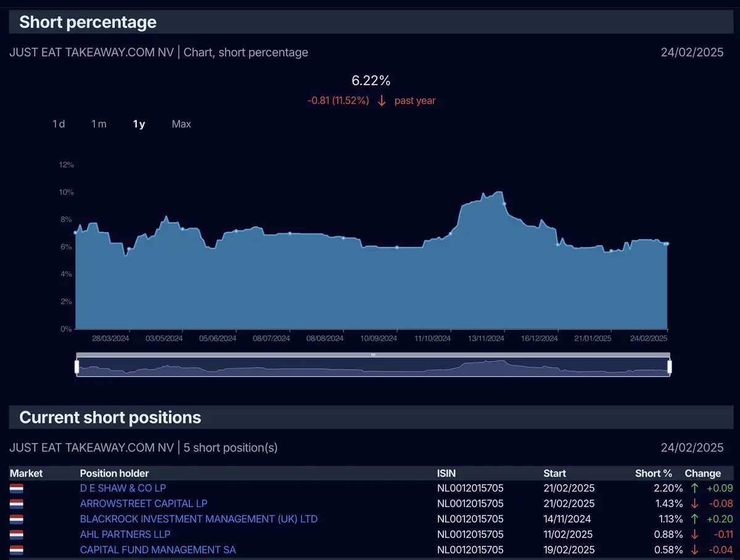Image resolution: width=740 pixels, height=560 pixels.
Task: Click the 12% y-axis label
Action: point(66,165)
